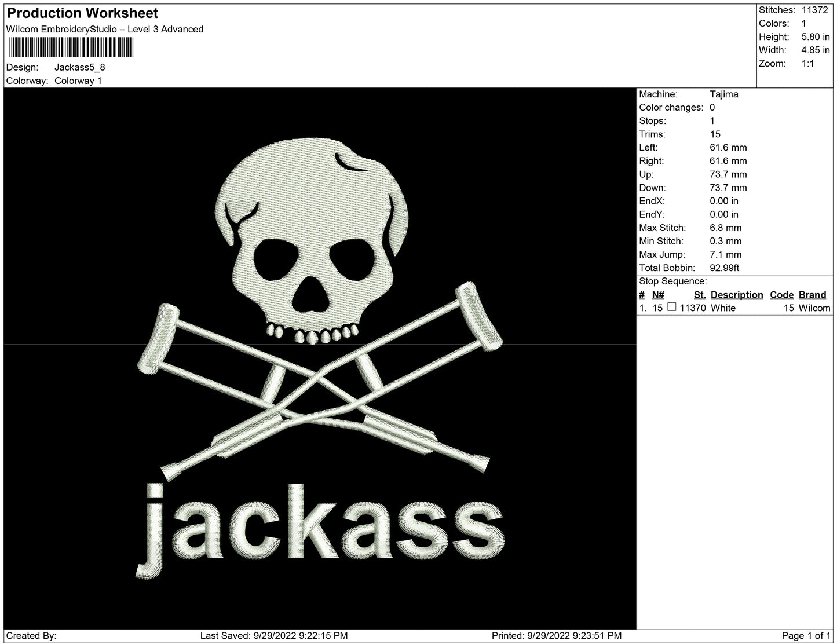Click the 'St.' column header

[700, 295]
